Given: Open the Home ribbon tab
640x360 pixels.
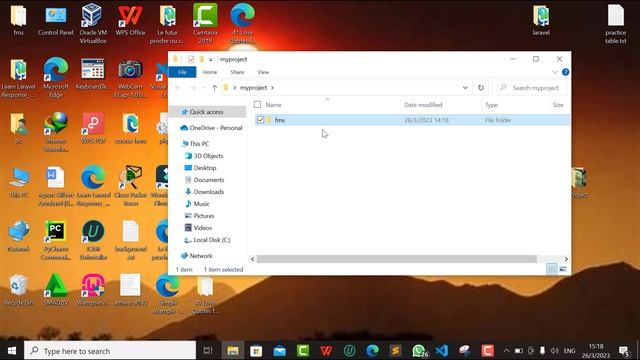Looking at the screenshot, I should coord(210,72).
